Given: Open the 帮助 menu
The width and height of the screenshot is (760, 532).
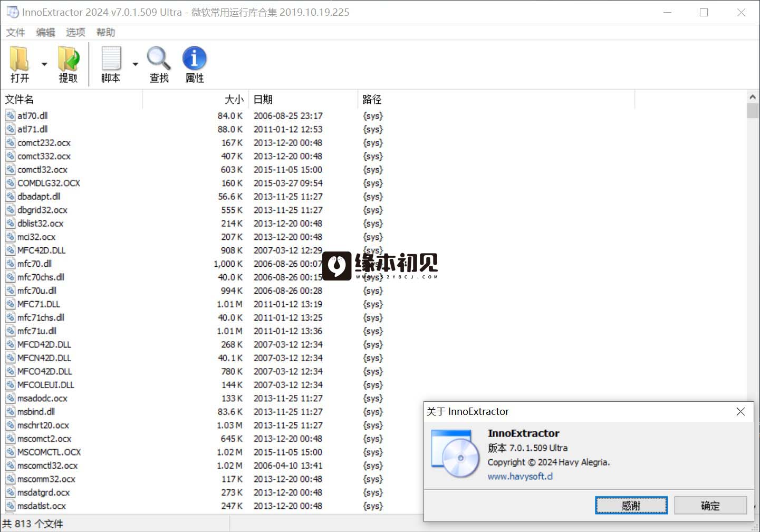Looking at the screenshot, I should click(x=105, y=32).
